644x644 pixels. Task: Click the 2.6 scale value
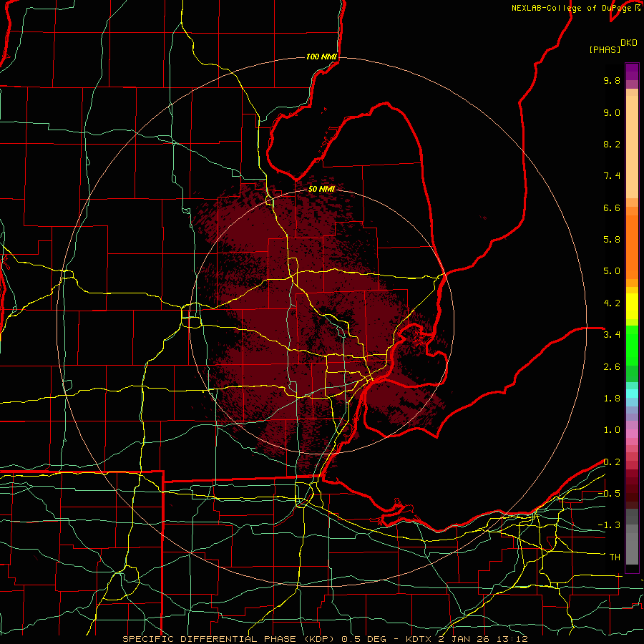(x=612, y=367)
